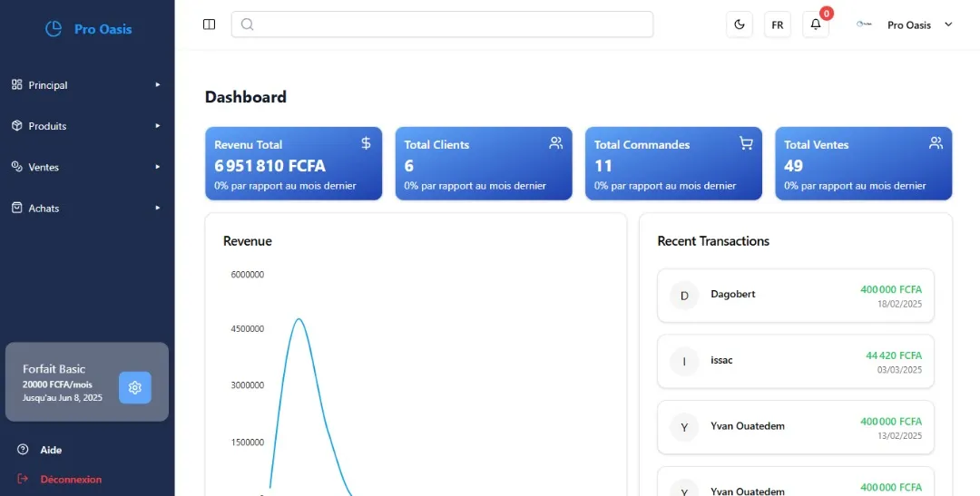Click the 20000 FCFA/mois plan price

[57, 384]
